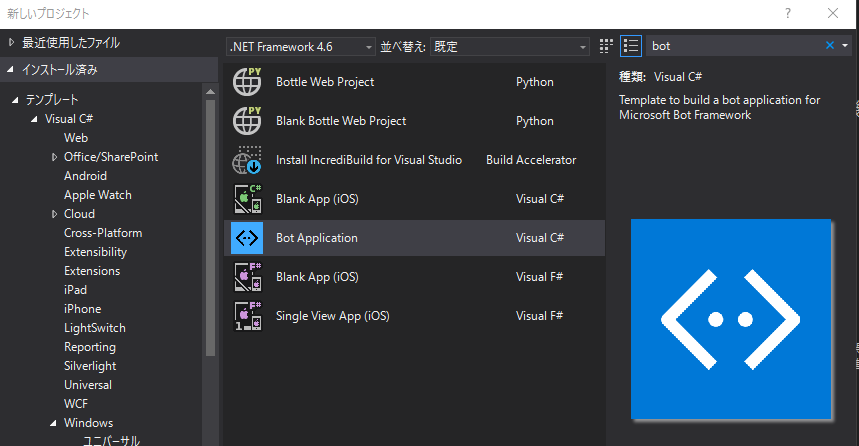Screen dimensions: 859x446
Task: Select the Android template category
Action: coord(85,176)
